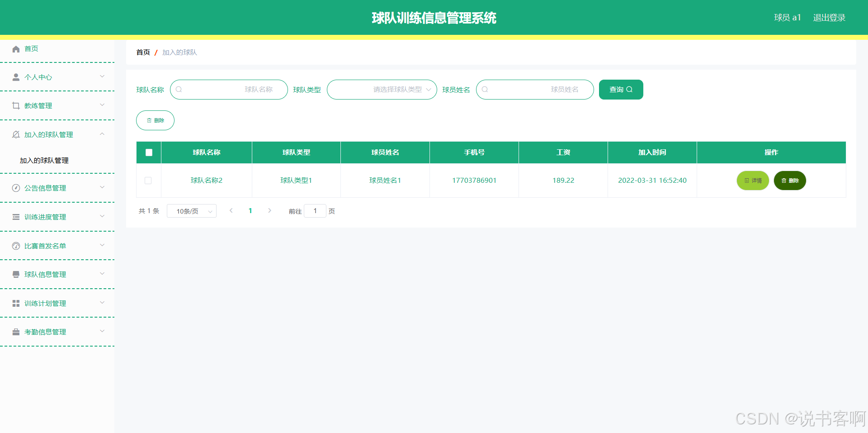Click the cell 17703786901
The width and height of the screenshot is (868, 433).
[474, 181]
